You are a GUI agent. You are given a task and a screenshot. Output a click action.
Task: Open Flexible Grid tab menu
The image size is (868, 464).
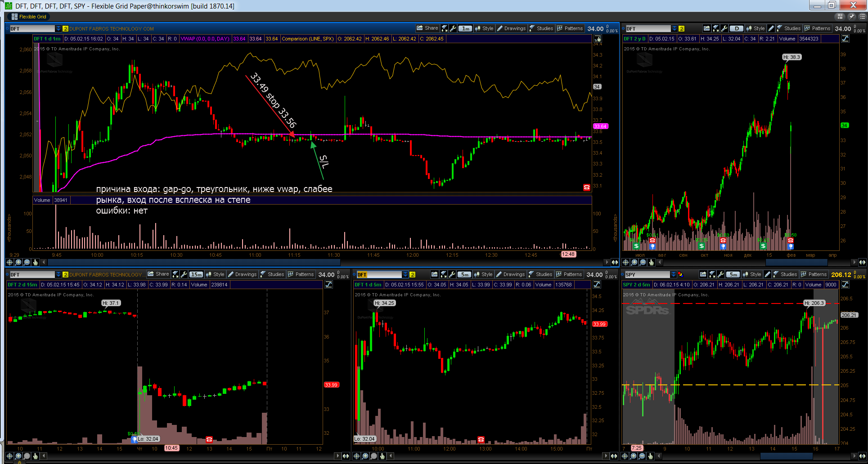(x=29, y=17)
